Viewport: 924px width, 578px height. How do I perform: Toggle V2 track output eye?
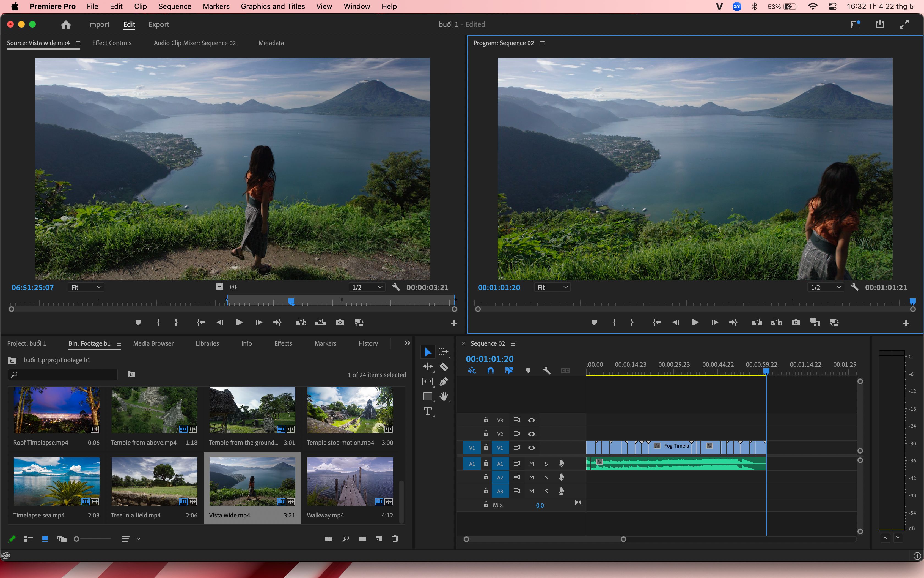(531, 434)
